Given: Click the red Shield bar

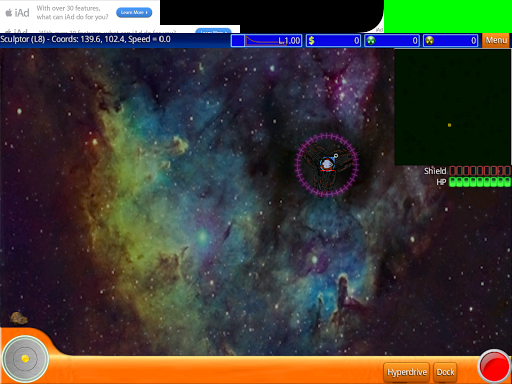Looking at the screenshot, I should 480,171.
